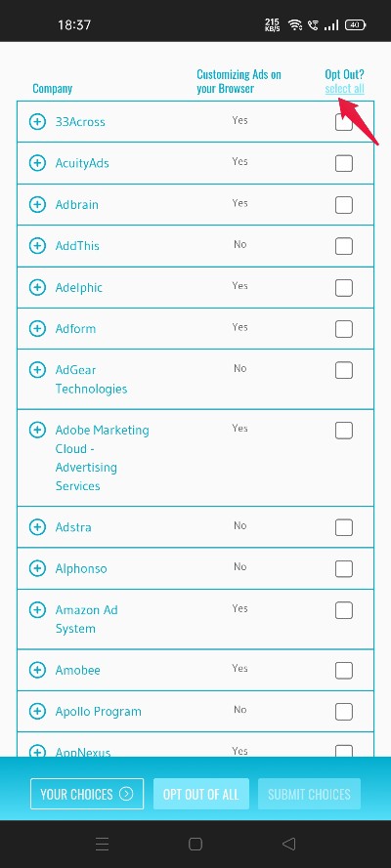Viewport: 391px width, 868px height.
Task: Open Adbrain info via plus icon
Action: (x=37, y=204)
